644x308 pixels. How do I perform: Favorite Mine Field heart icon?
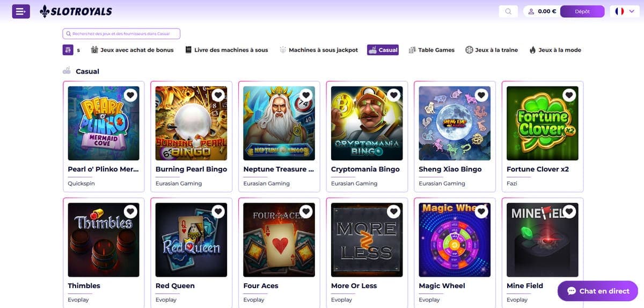[x=569, y=212]
